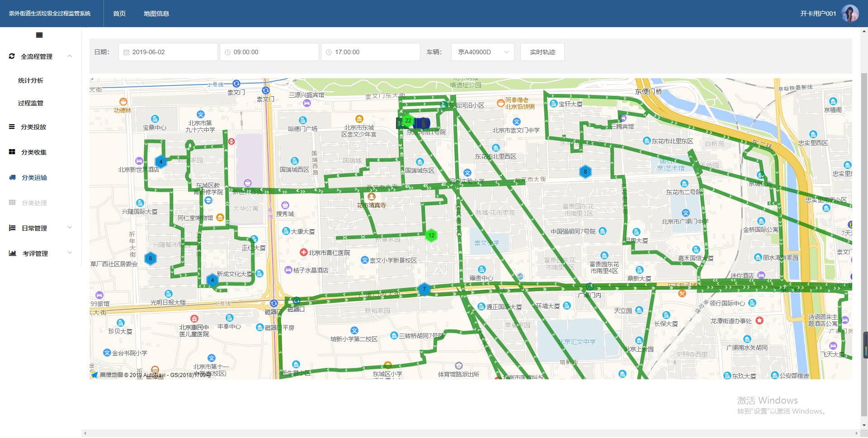This screenshot has width=868, height=438.
Task: Open the 首页 navigation tab
Action: pyautogui.click(x=119, y=14)
